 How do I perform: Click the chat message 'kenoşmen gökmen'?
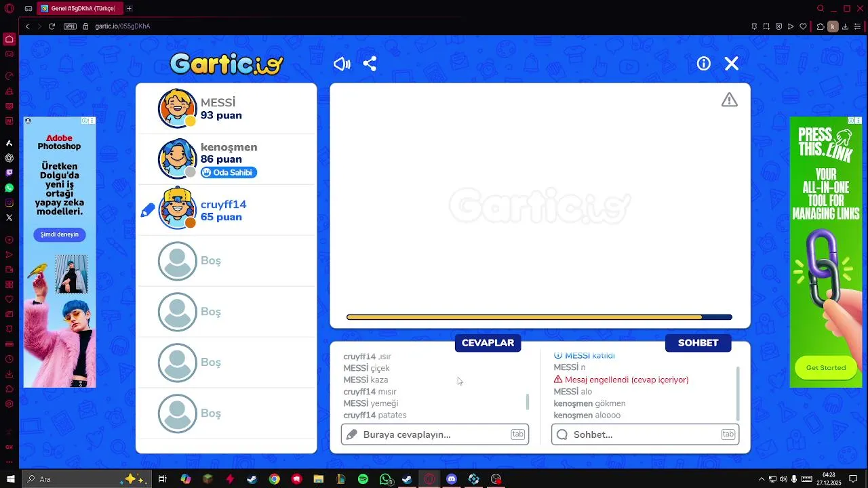[x=589, y=404]
